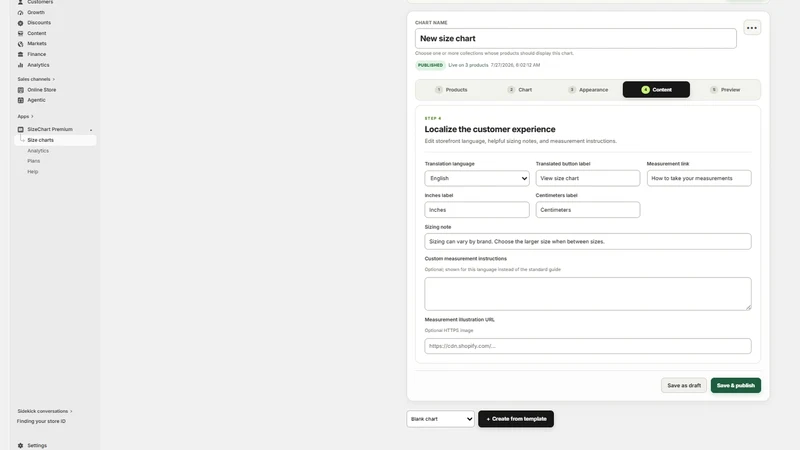Expand the Sales channels section
This screenshot has width=800, height=450.
(x=36, y=79)
